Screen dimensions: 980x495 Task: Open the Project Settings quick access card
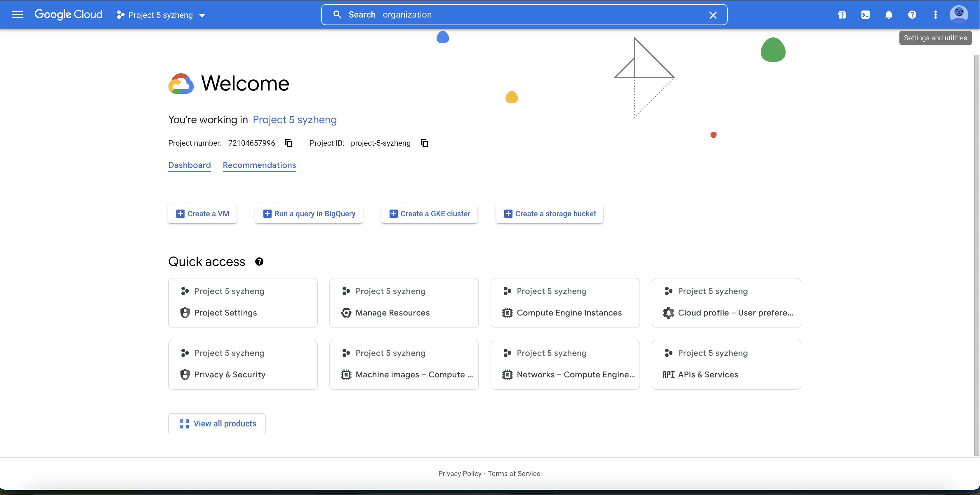pos(243,303)
